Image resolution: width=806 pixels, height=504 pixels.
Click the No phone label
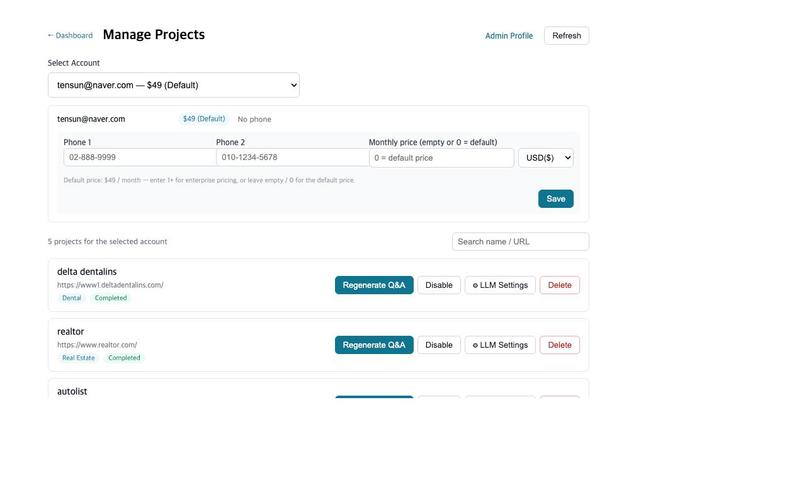click(254, 119)
